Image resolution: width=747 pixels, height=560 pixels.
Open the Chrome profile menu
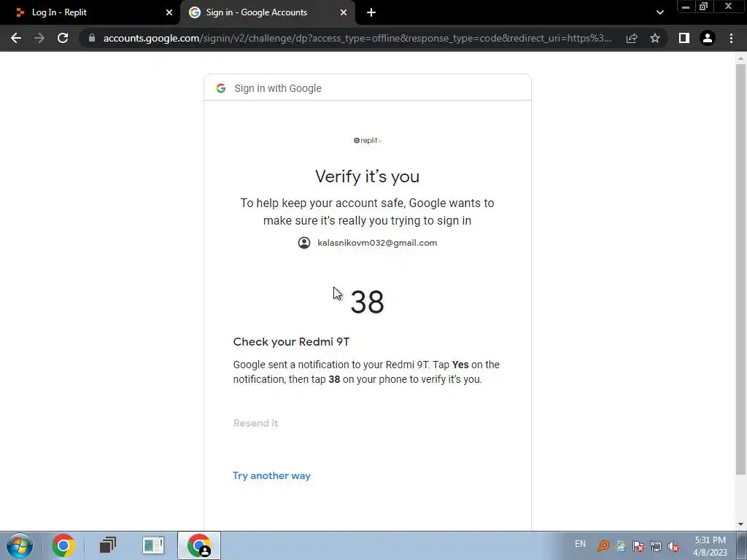click(708, 38)
